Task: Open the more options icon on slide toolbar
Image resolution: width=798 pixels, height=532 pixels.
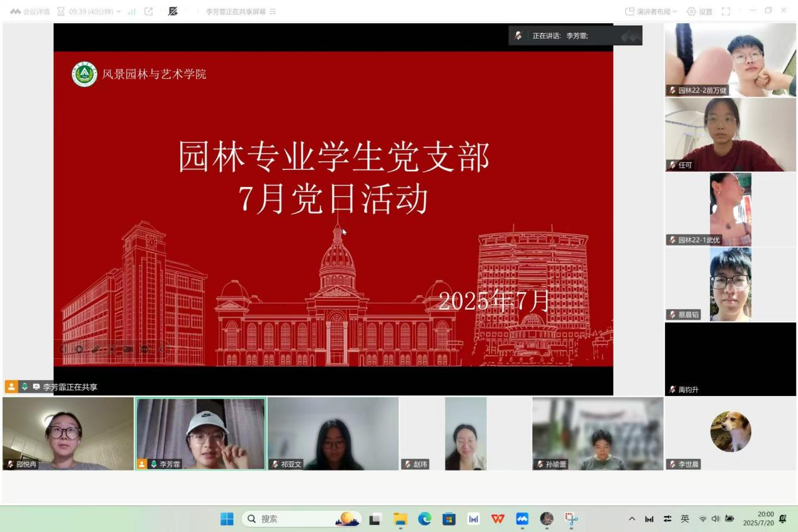Action: [144, 349]
